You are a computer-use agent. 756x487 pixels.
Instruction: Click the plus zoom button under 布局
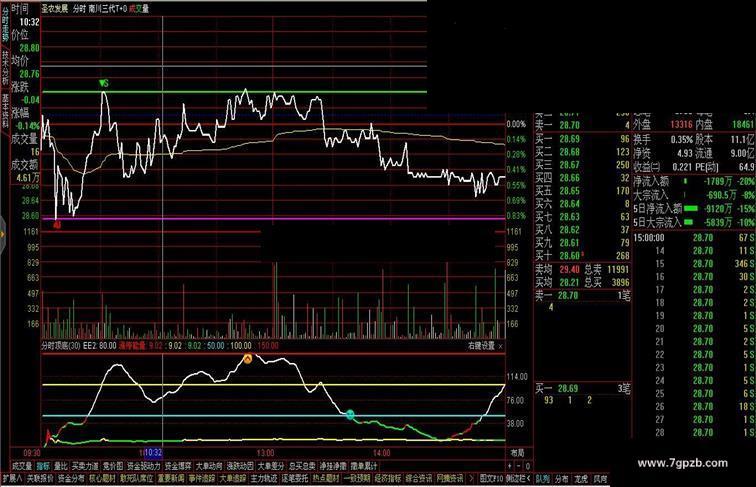click(x=510, y=466)
